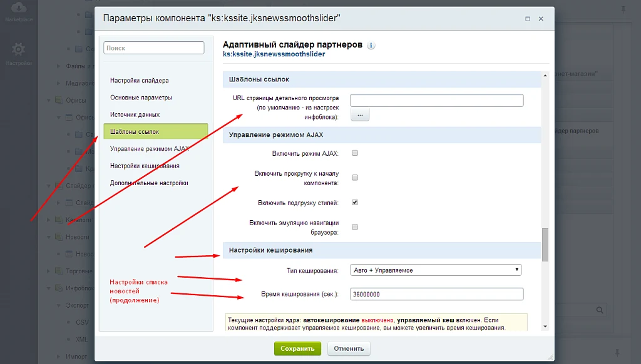Viewport: 641px width, 364px height.
Task: Click the pin icon at the background page top
Action: tap(623, 9)
